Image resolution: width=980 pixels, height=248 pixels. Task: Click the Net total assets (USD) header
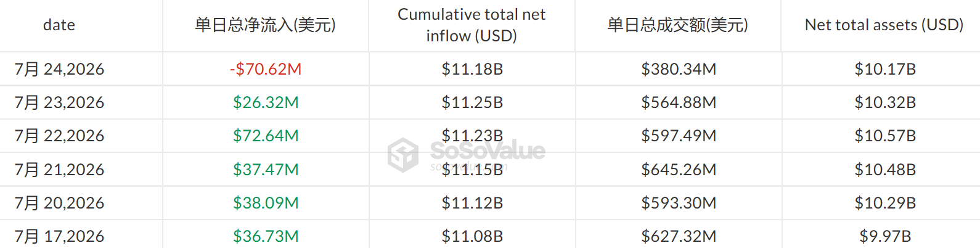click(x=884, y=25)
